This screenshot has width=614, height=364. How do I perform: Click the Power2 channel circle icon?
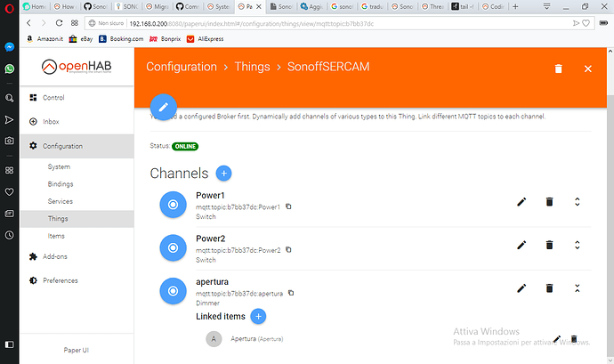pos(173,247)
